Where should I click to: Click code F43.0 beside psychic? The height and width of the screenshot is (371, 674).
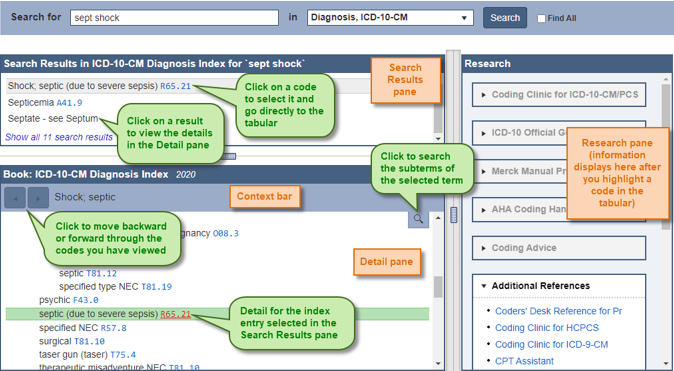[x=86, y=300]
